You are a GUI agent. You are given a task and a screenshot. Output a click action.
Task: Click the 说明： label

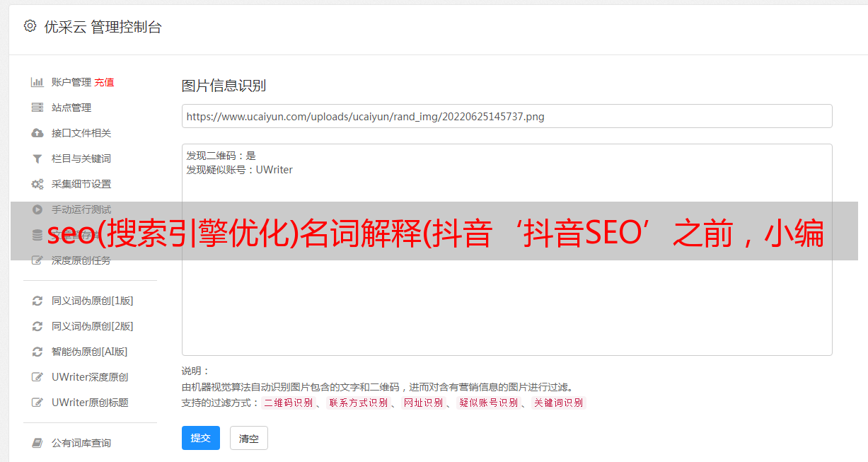pyautogui.click(x=196, y=371)
